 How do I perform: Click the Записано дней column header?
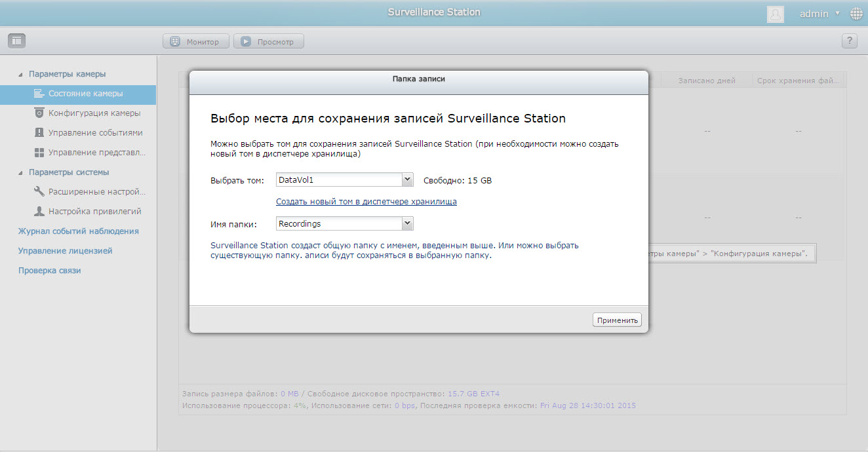(x=707, y=81)
